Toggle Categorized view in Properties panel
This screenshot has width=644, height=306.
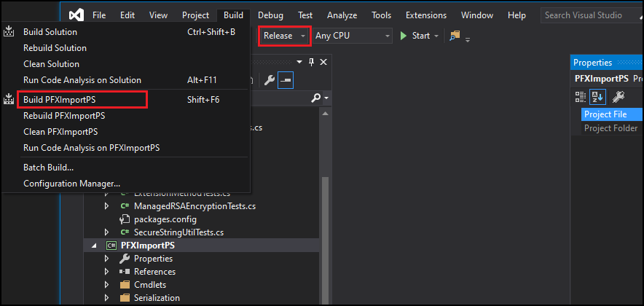(580, 97)
